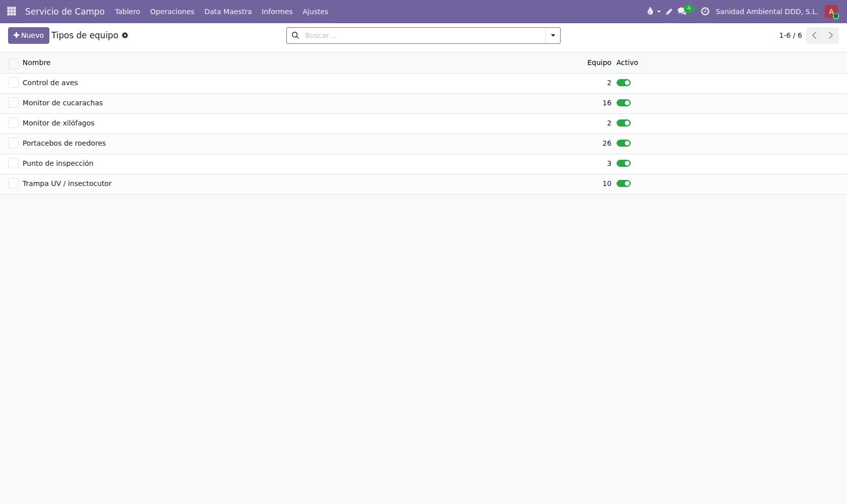Open the gear actions menu beside the title

(125, 35)
